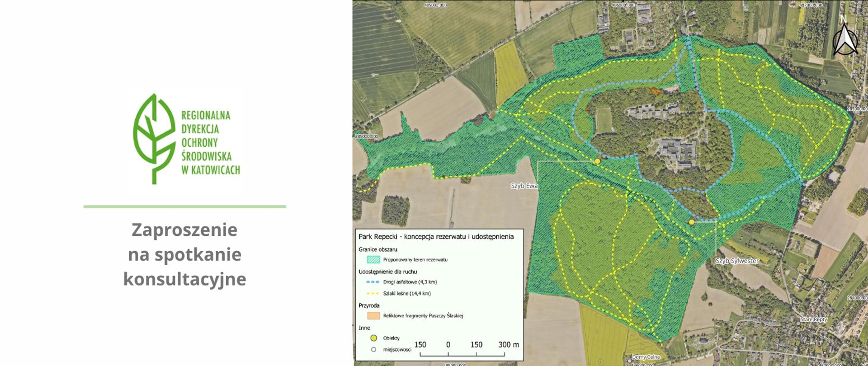Screen dimensions: 868x366
Task: Click the Obiekty yellow circle legend symbol
Action: tap(374, 338)
